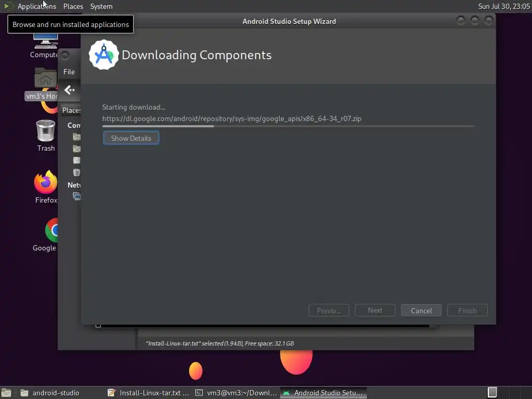Viewport: 532px width, 399px height.
Task: Switch to Install-Linux-tar.txt taskbar window
Action: pos(148,393)
